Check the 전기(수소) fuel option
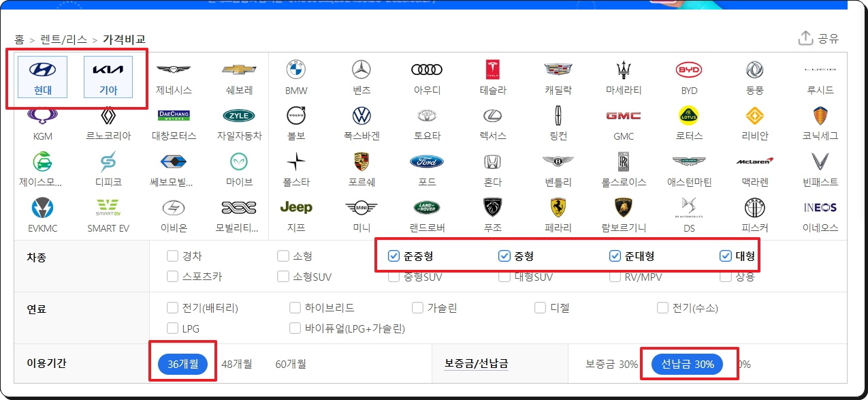Image resolution: width=868 pixels, height=400 pixels. click(x=662, y=308)
